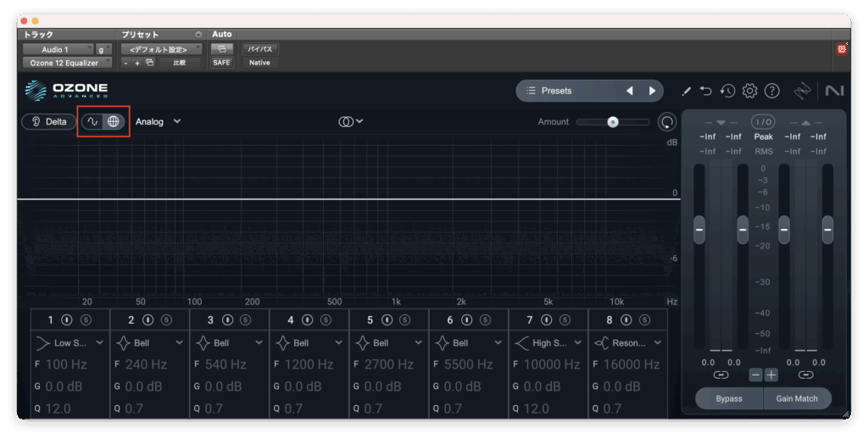Select the globe view icon

click(114, 122)
